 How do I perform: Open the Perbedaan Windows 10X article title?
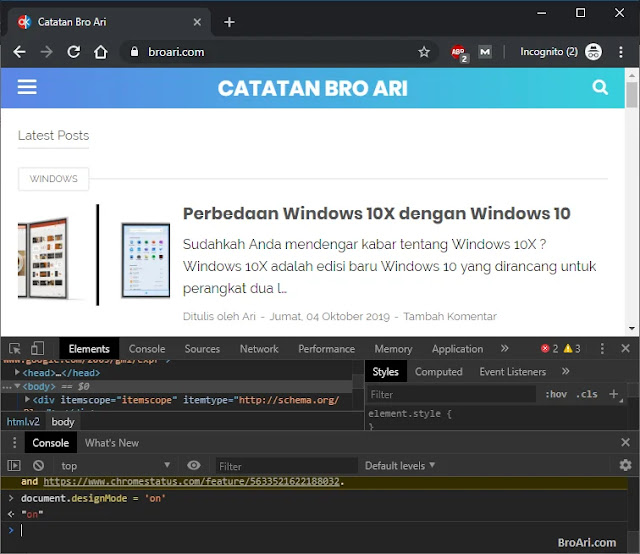(376, 213)
